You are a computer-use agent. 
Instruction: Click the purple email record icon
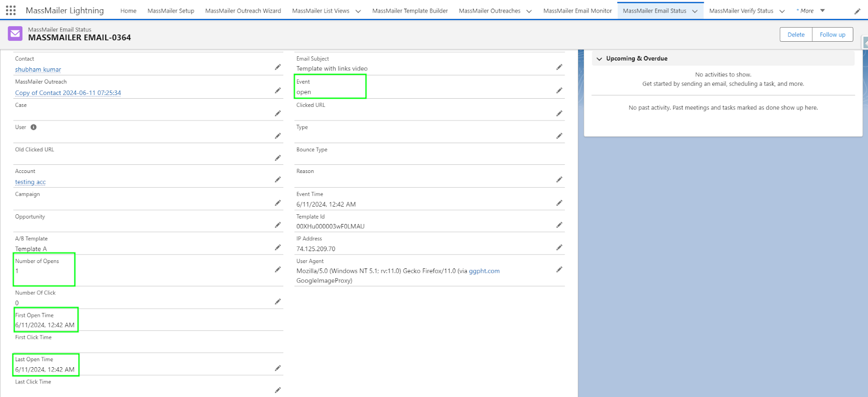click(15, 34)
